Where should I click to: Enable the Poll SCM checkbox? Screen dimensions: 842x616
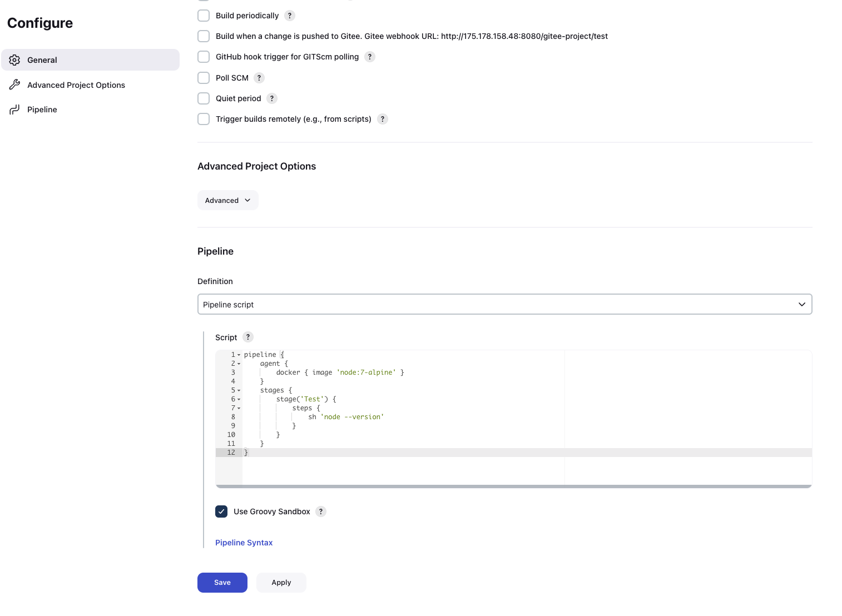[204, 78]
